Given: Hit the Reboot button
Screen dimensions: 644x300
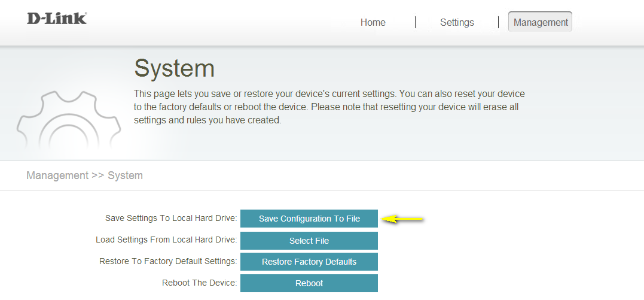Looking at the screenshot, I should point(309,283).
